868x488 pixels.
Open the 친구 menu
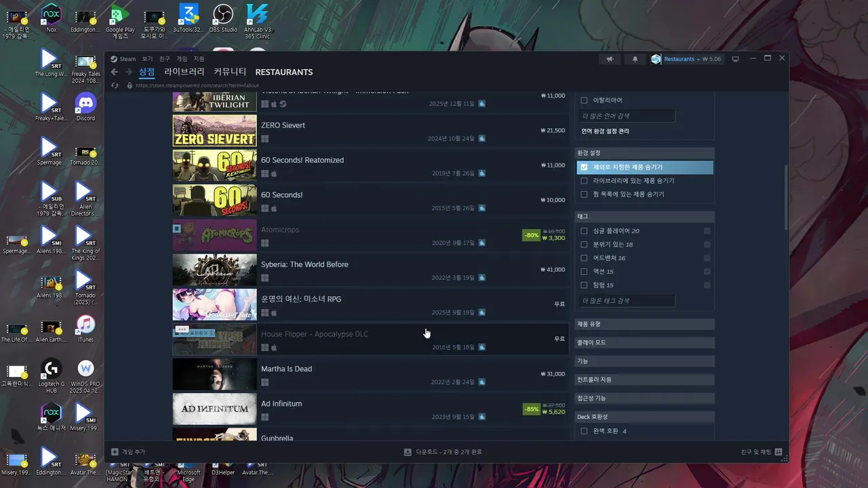click(165, 59)
